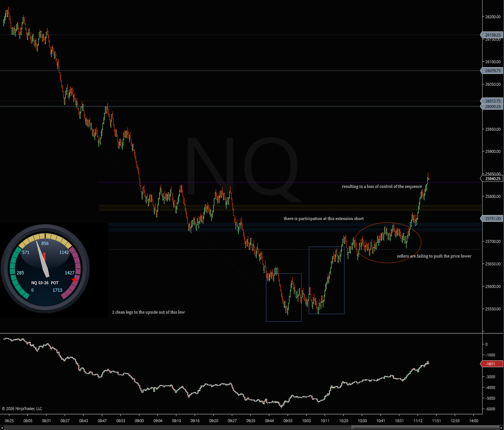Screen dimensions: 504x430
Task: Click the 25650.00 price axis label
Action: coord(492,264)
